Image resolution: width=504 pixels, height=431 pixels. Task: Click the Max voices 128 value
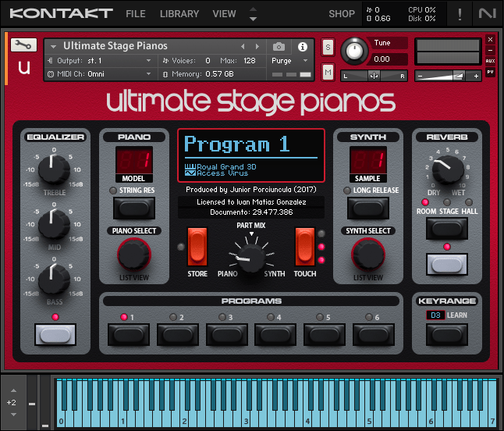[250, 60]
